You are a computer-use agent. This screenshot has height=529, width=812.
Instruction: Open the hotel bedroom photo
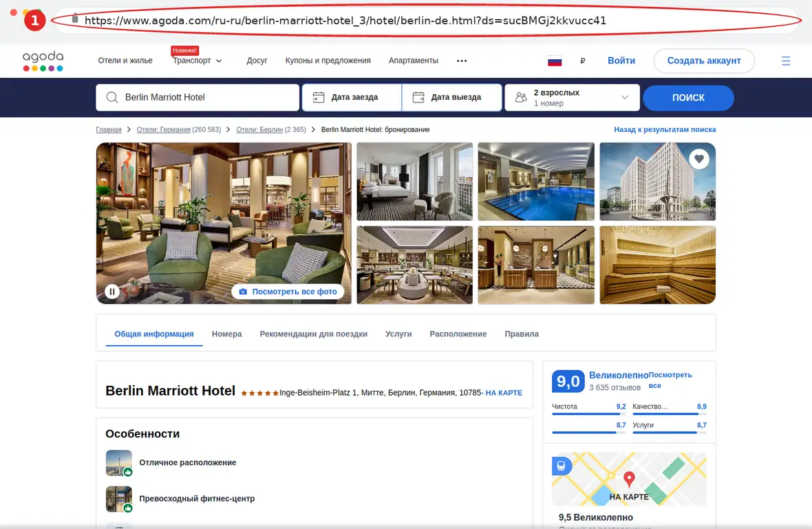pos(414,182)
